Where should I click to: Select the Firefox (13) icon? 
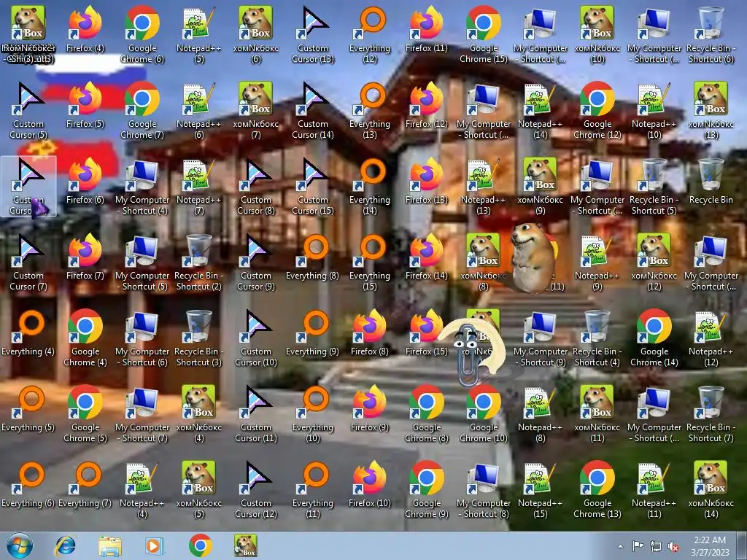426,181
